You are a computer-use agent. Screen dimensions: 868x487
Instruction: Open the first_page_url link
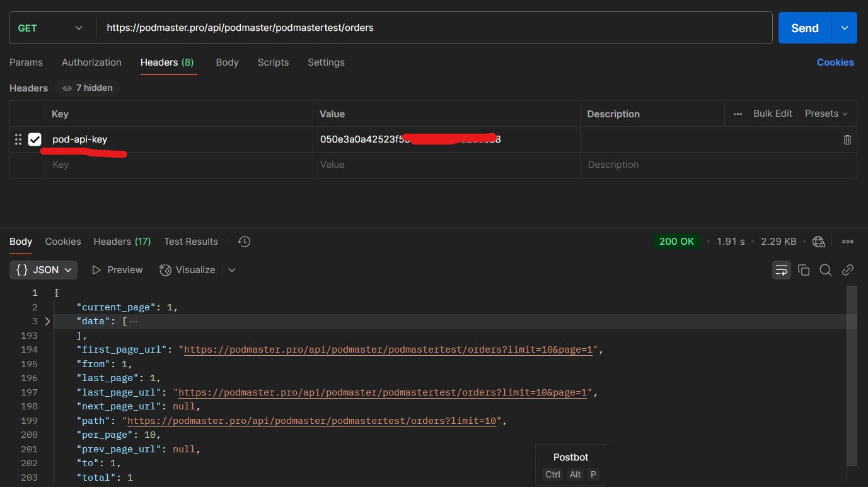pos(388,349)
